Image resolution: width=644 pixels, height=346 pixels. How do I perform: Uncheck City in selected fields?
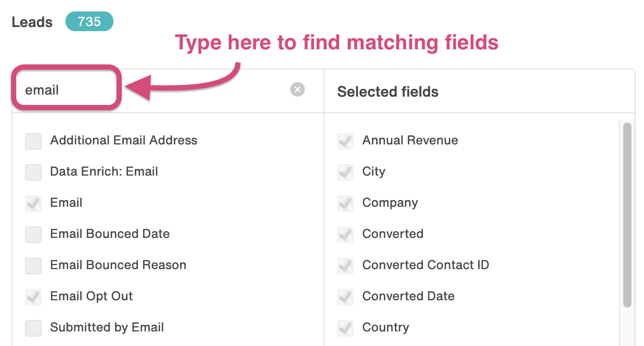(345, 172)
